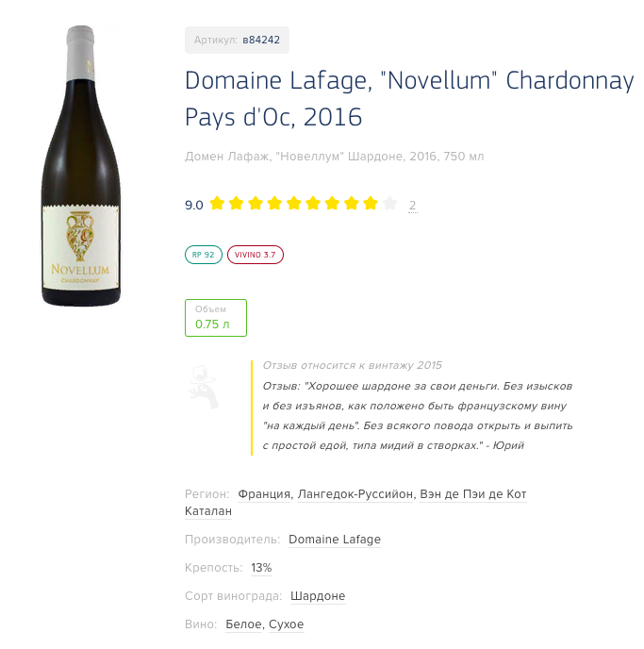Screen dimensions: 644x649
Task: Open the VIVINO 3.7 rating badge
Action: point(256,255)
